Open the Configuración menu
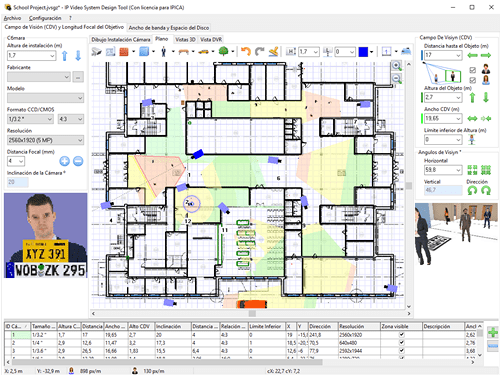The width and height of the screenshot is (500, 375). coord(45,18)
